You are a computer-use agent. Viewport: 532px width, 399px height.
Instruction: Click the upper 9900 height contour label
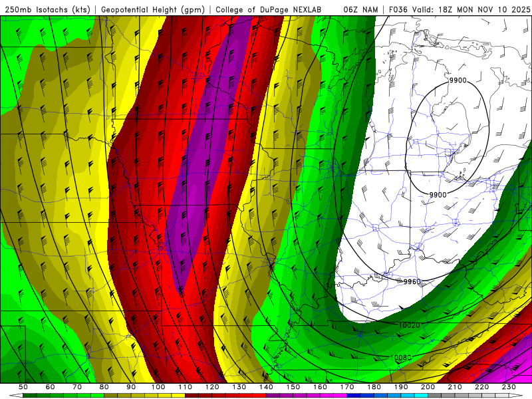coord(458,80)
